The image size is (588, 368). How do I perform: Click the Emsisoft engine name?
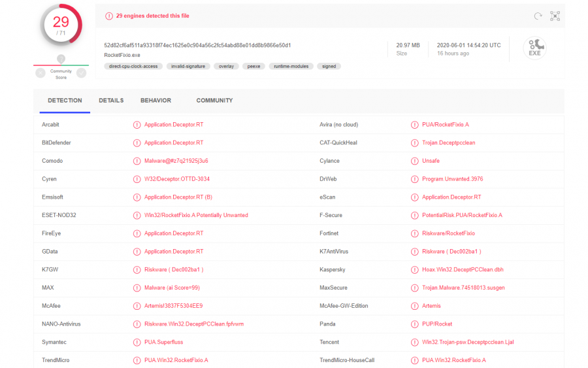(x=52, y=197)
